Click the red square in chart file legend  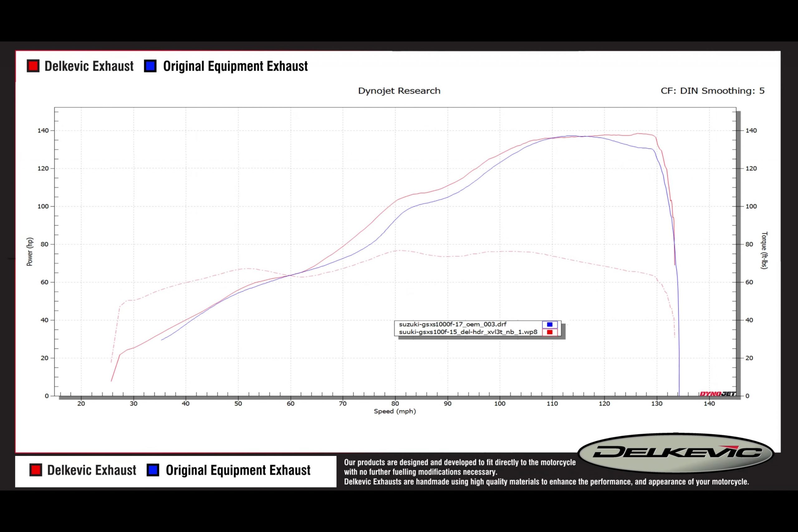tap(549, 332)
